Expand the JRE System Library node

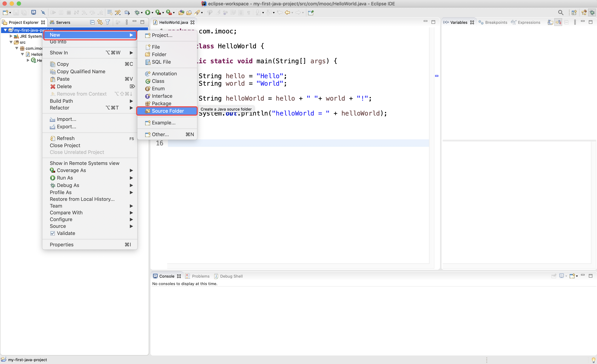point(11,36)
